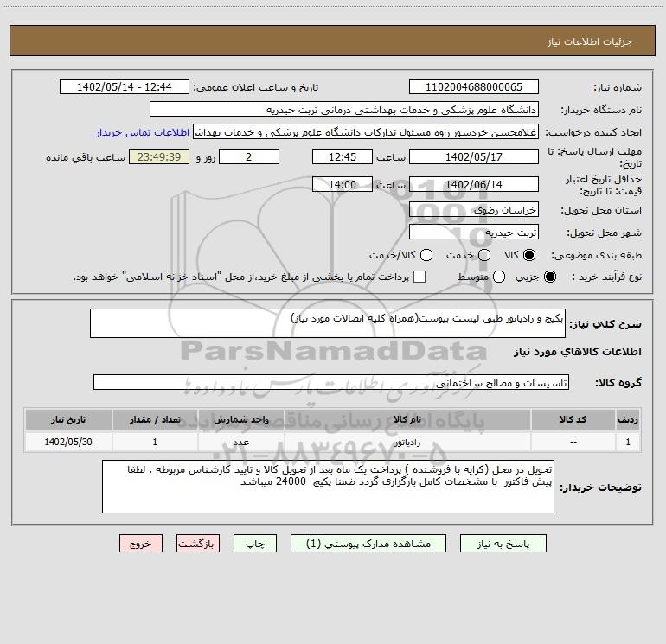Click the توضیحات خریدار notes box
This screenshot has width=666, height=644.
click(329, 487)
